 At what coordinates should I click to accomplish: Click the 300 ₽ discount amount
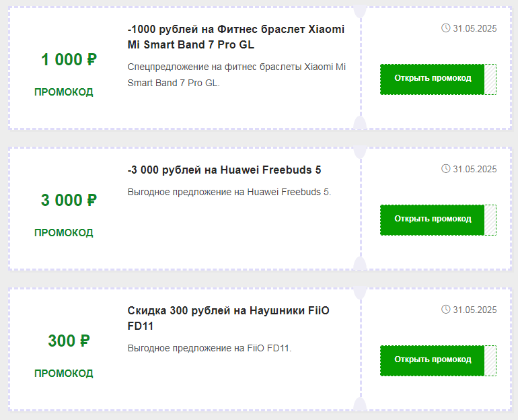[x=69, y=341]
